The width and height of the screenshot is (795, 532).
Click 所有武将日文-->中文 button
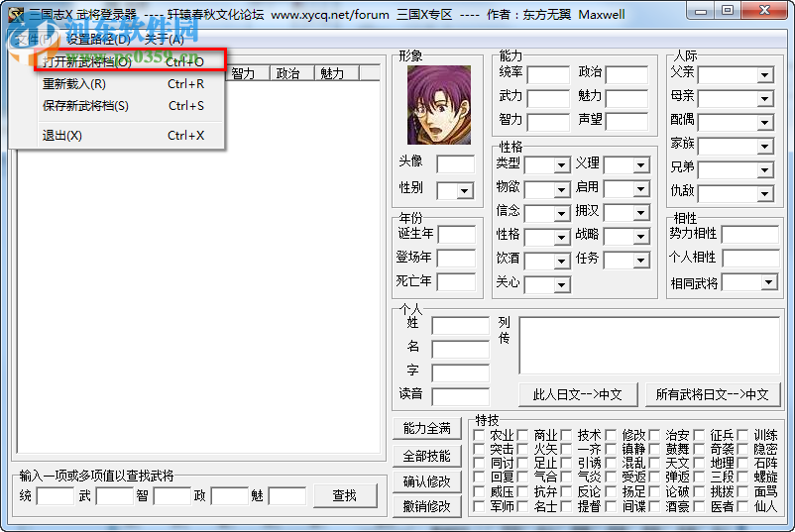point(713,394)
